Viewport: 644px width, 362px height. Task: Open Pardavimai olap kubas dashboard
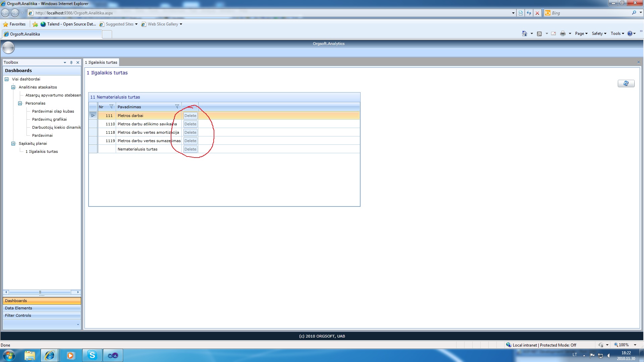[x=53, y=111]
